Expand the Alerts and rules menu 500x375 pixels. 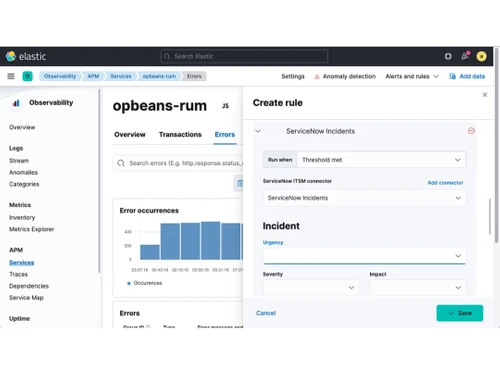pos(412,76)
